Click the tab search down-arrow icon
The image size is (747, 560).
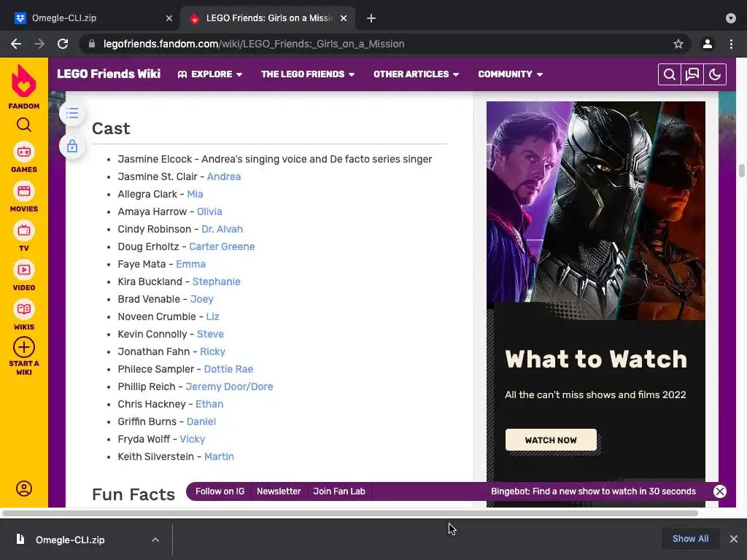(x=731, y=18)
